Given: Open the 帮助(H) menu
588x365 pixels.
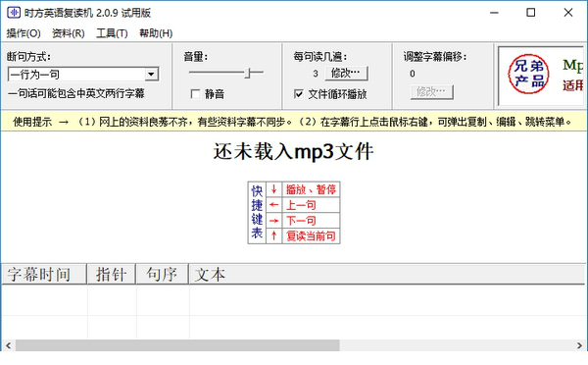Looking at the screenshot, I should point(156,33).
